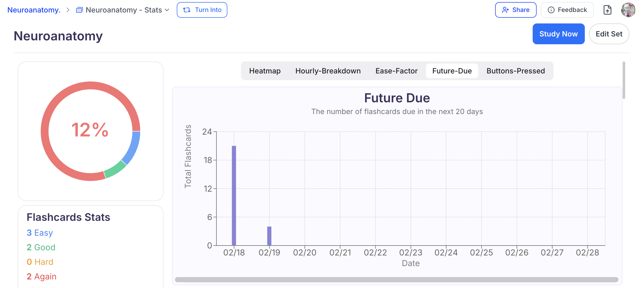Open the Hourly-Breakdown tab
Image resolution: width=644 pixels, height=288 pixels.
[328, 71]
